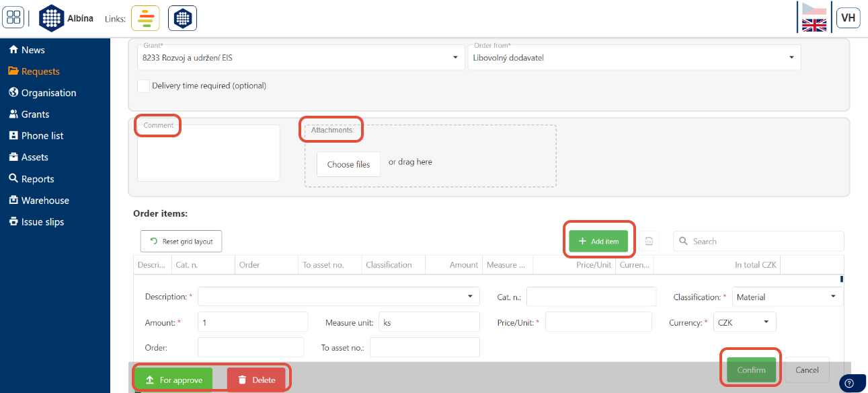This screenshot has width=868, height=393.
Task: Open Assets in sidebar
Action: point(35,157)
